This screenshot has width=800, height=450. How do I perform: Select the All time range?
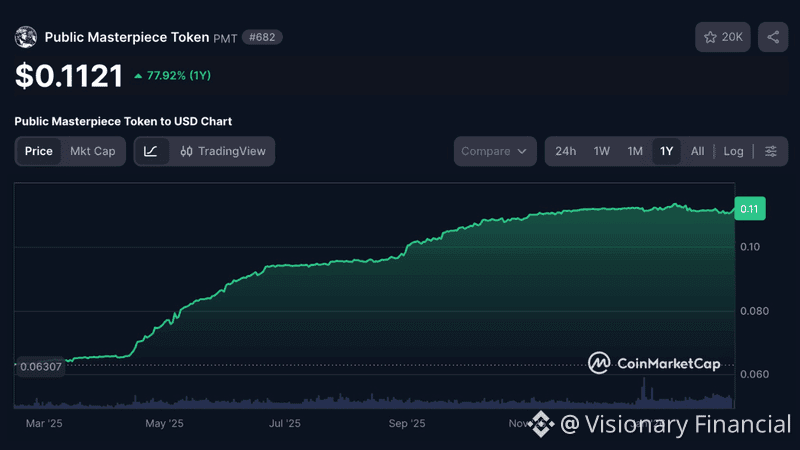[697, 151]
